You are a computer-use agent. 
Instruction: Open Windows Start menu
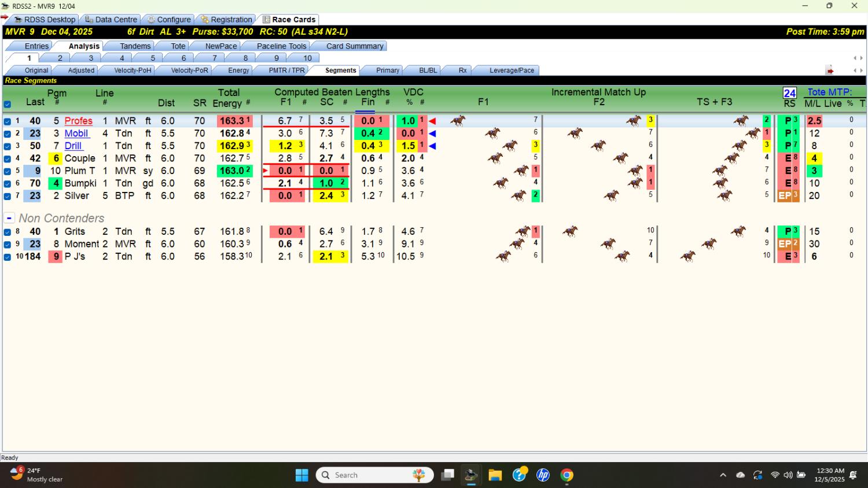click(302, 475)
